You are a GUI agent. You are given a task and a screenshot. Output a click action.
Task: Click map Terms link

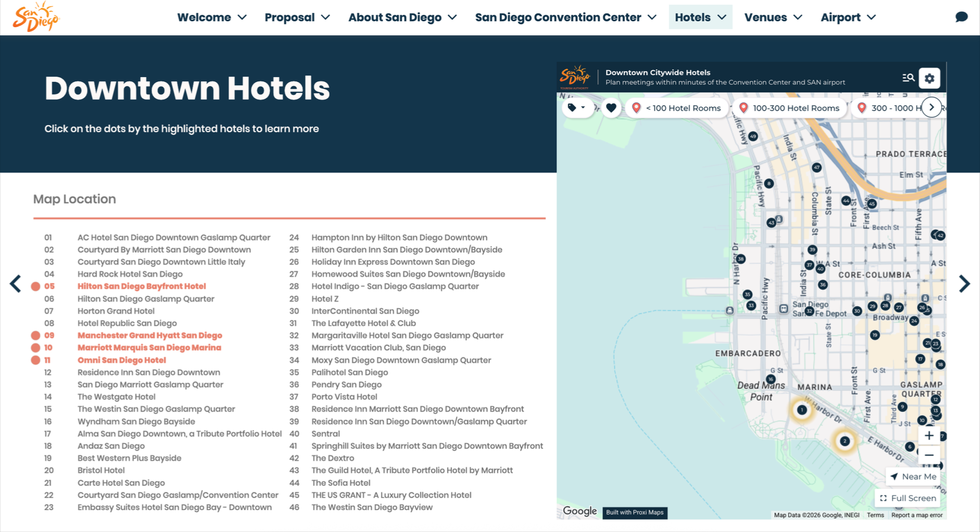point(875,515)
